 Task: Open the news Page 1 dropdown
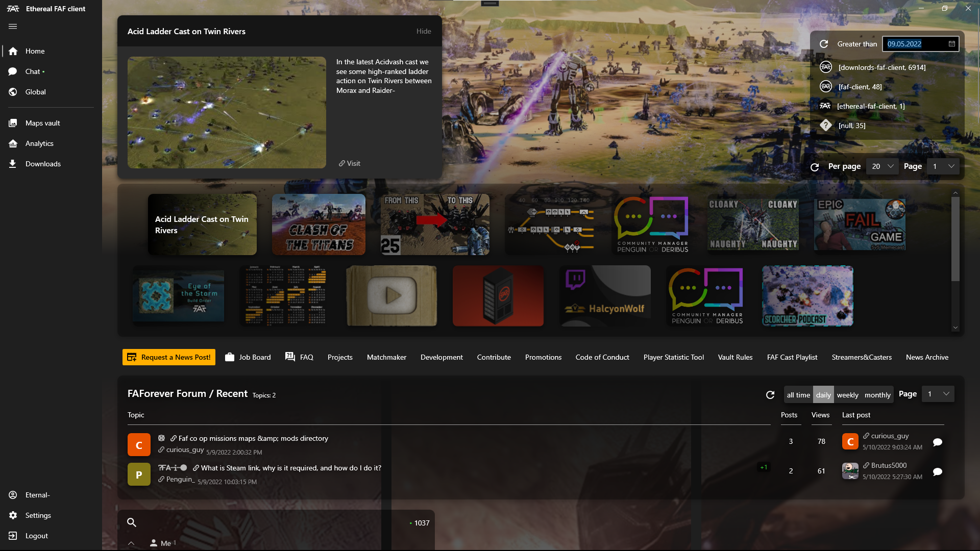(943, 166)
